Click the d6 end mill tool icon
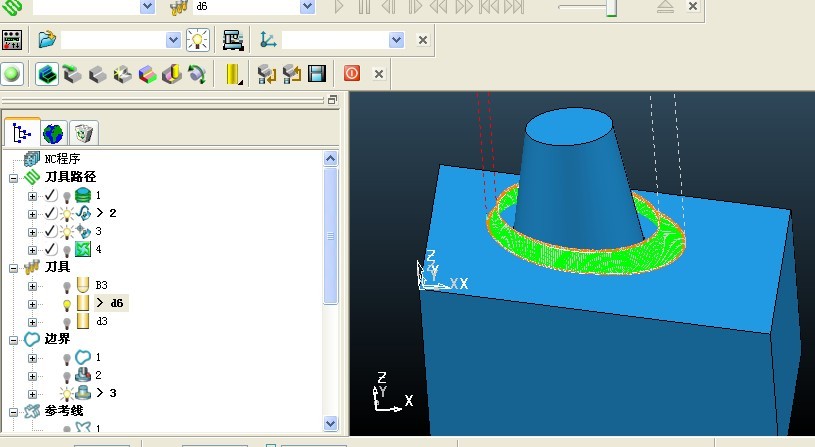The height and width of the screenshot is (447, 815). pos(83,303)
